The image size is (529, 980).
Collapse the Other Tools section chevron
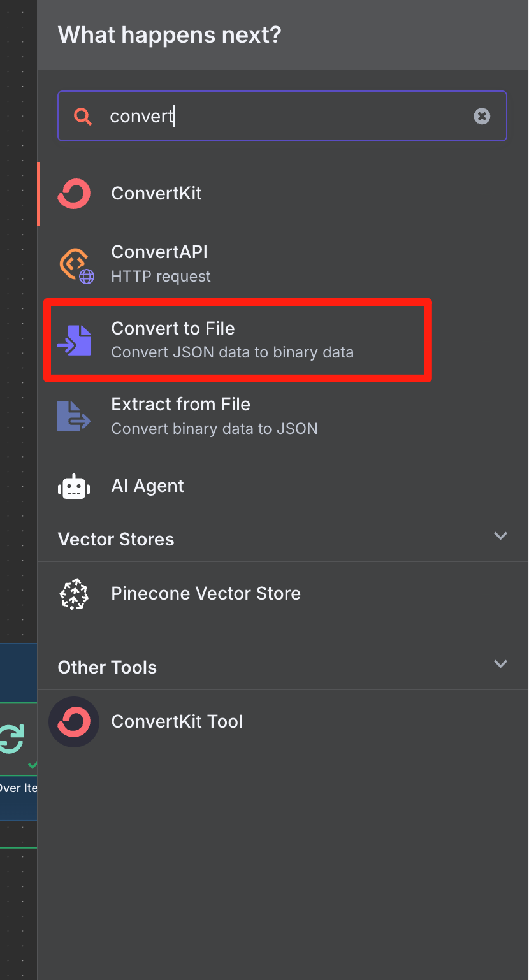pyautogui.click(x=501, y=664)
